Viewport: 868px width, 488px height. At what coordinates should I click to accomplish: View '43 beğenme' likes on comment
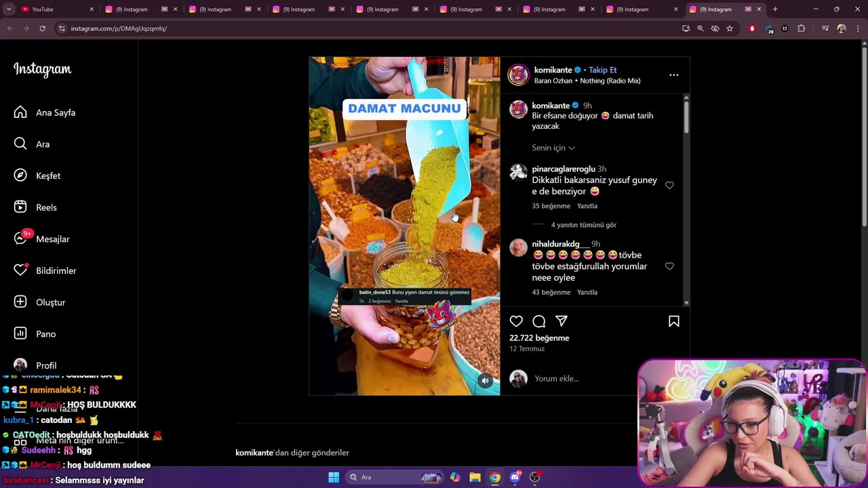[x=551, y=292]
